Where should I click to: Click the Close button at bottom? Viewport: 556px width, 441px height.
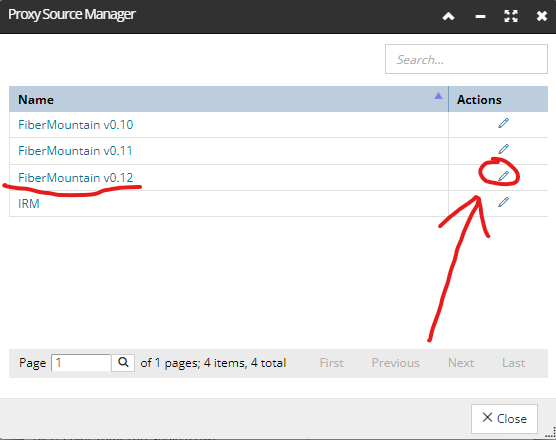coord(504,419)
